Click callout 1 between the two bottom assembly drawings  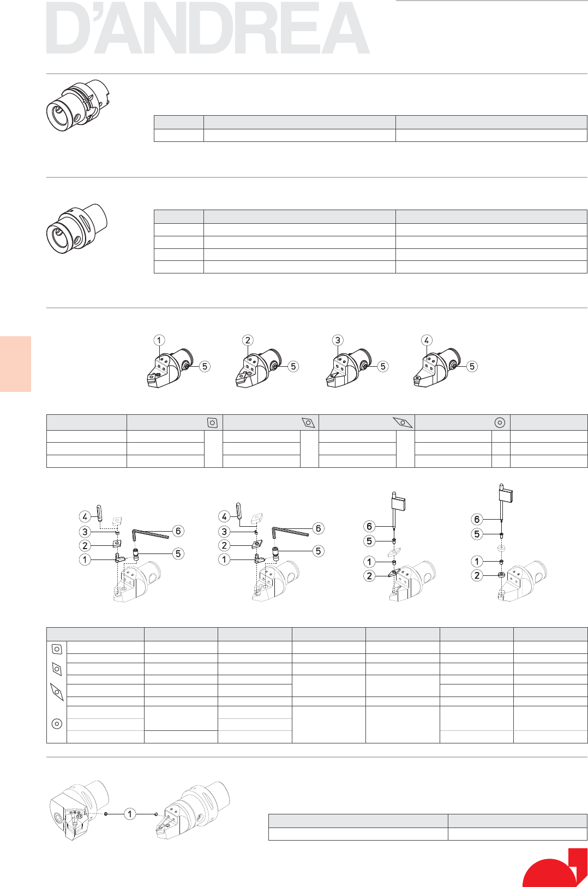tap(129, 814)
